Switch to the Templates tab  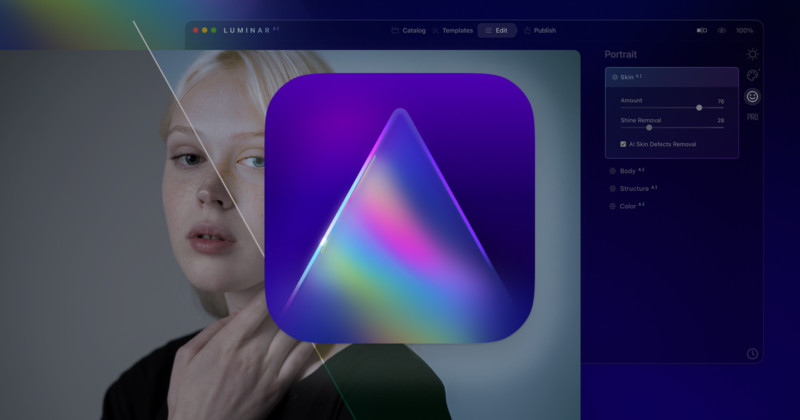(452, 31)
